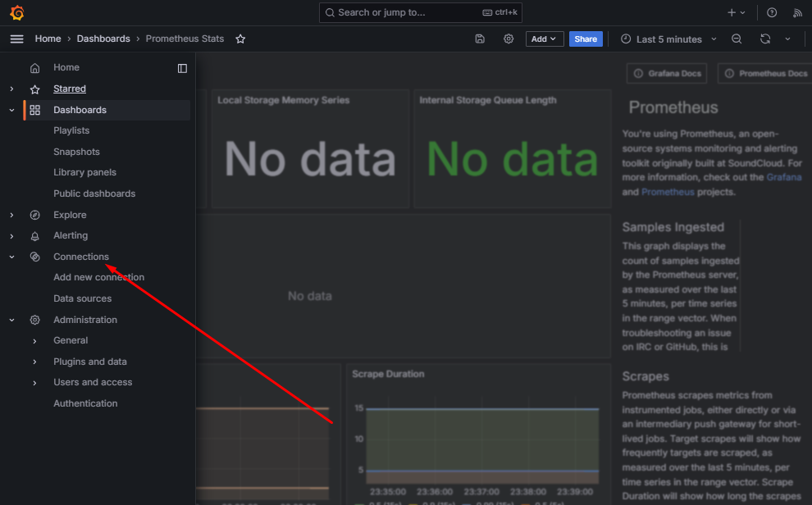Click the Explore compass icon

pos(34,215)
